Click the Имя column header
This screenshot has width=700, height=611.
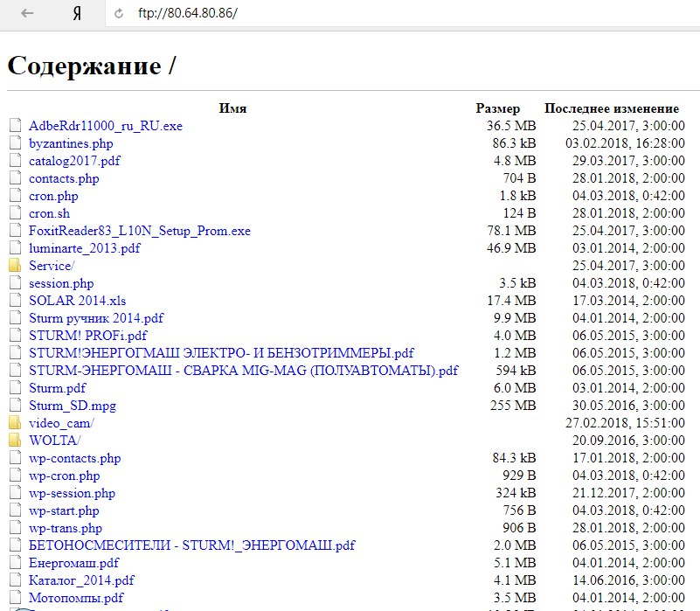(232, 108)
